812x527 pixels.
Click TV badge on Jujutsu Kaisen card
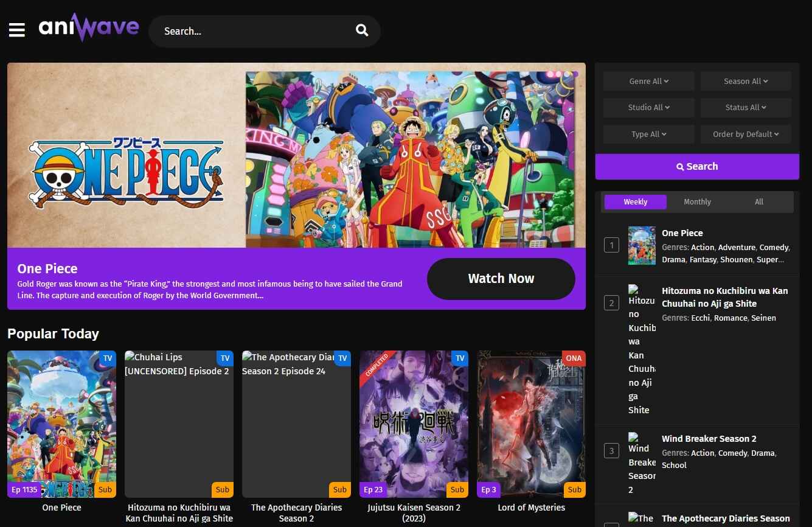460,358
